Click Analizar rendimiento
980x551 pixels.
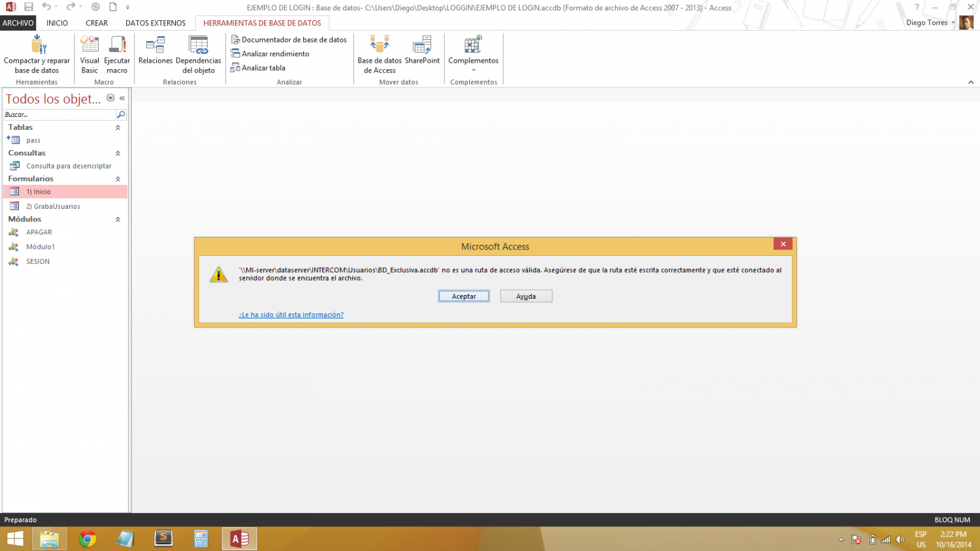270,54
